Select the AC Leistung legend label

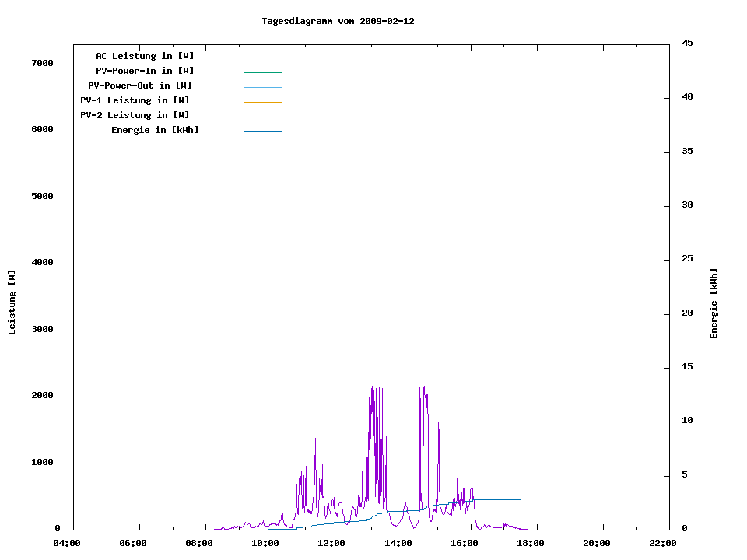(x=145, y=56)
